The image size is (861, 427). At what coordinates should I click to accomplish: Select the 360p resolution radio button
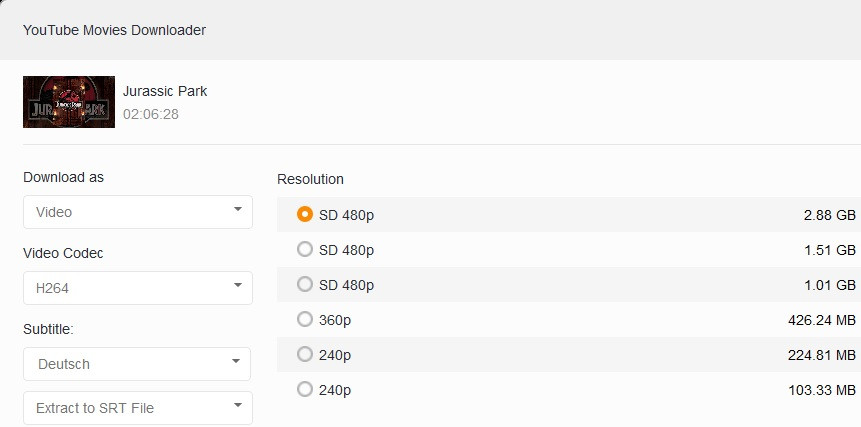coord(305,319)
